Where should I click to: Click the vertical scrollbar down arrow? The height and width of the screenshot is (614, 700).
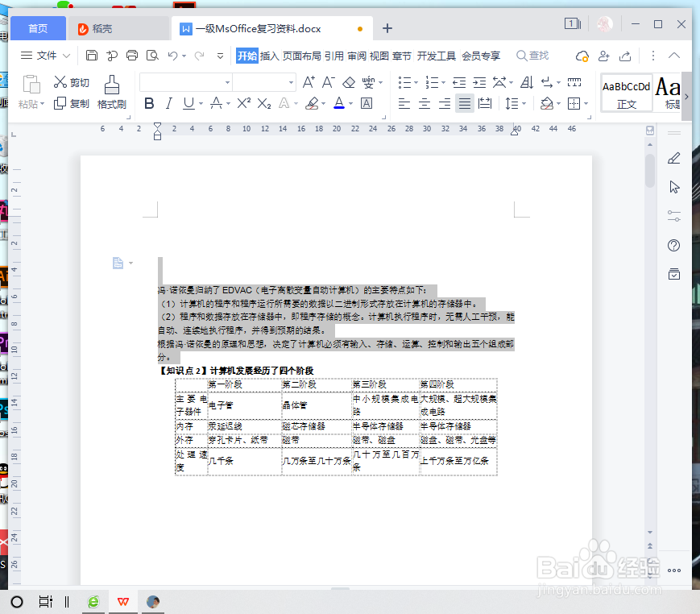pos(650,532)
